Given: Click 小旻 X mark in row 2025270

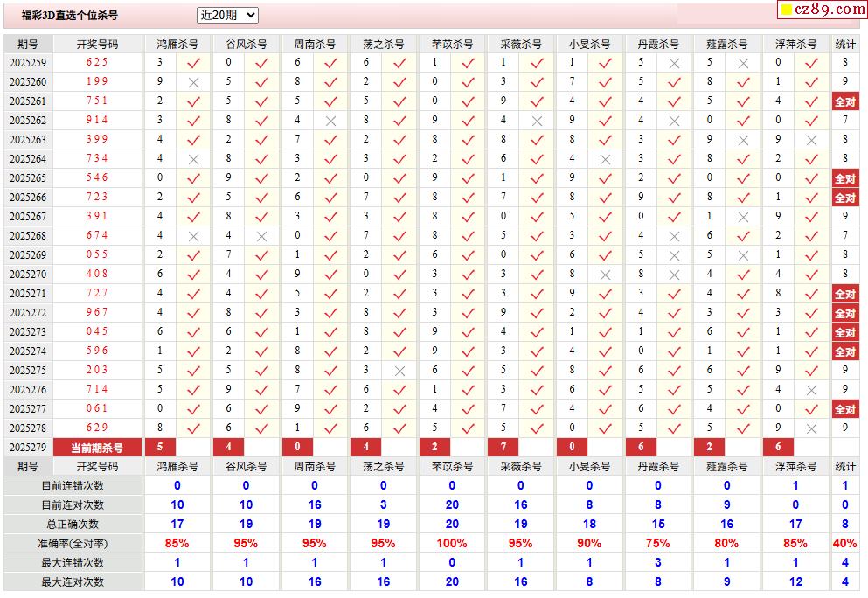Looking at the screenshot, I should (x=605, y=275).
